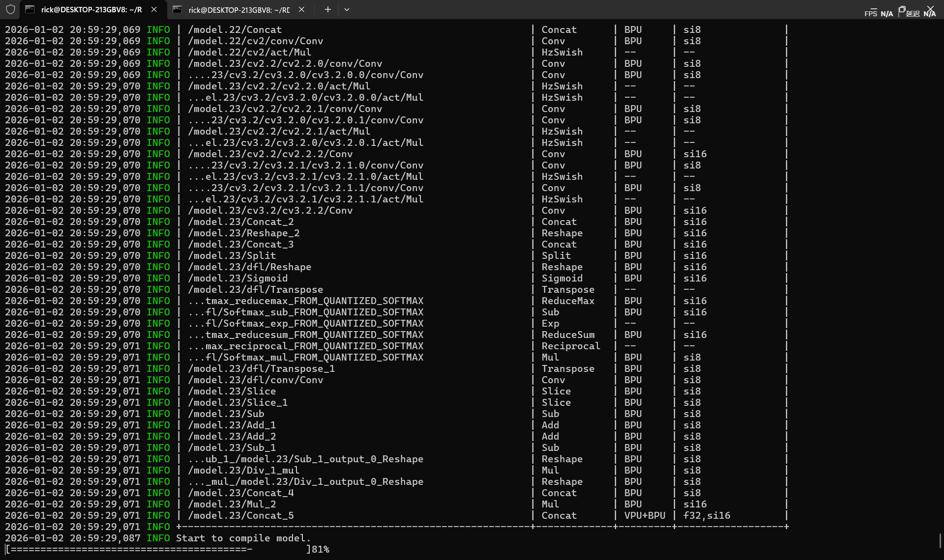The image size is (944, 560).
Task: Restore down the terminal window
Action: pos(902,8)
